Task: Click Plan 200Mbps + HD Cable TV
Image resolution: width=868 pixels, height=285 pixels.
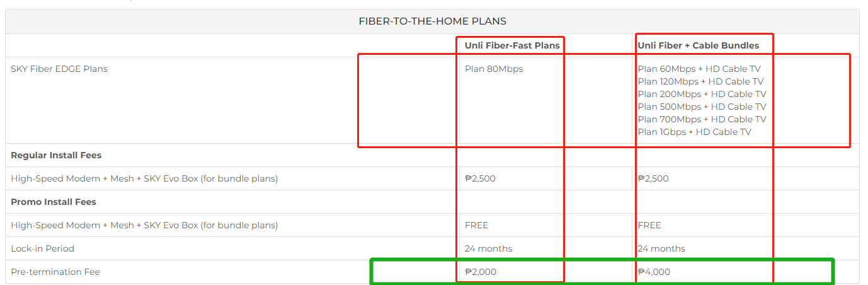Action: [702, 94]
